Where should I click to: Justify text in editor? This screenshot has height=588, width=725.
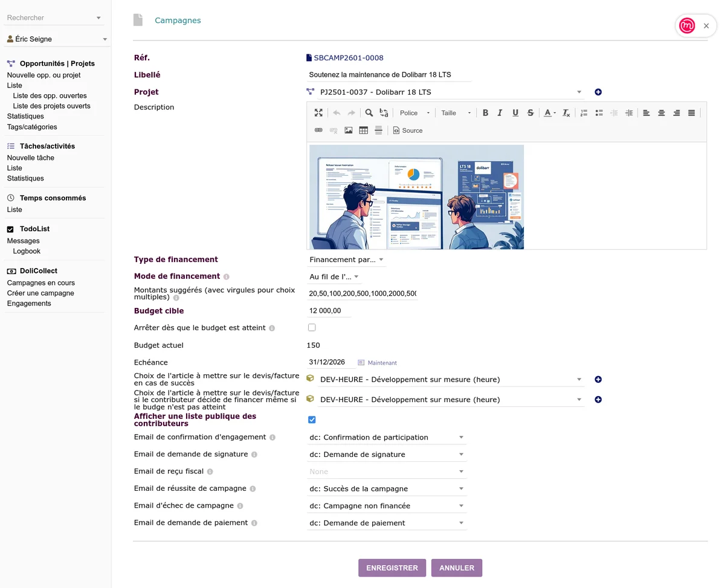point(692,113)
